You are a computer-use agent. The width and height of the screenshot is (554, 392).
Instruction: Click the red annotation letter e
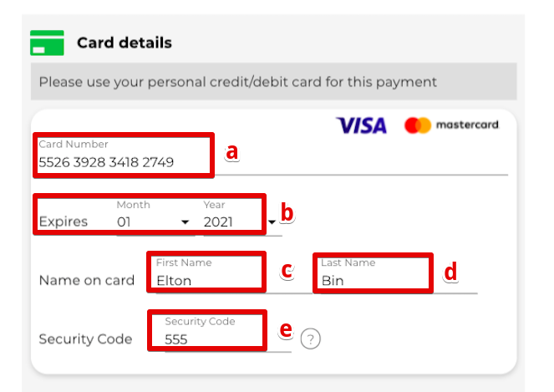286,330
